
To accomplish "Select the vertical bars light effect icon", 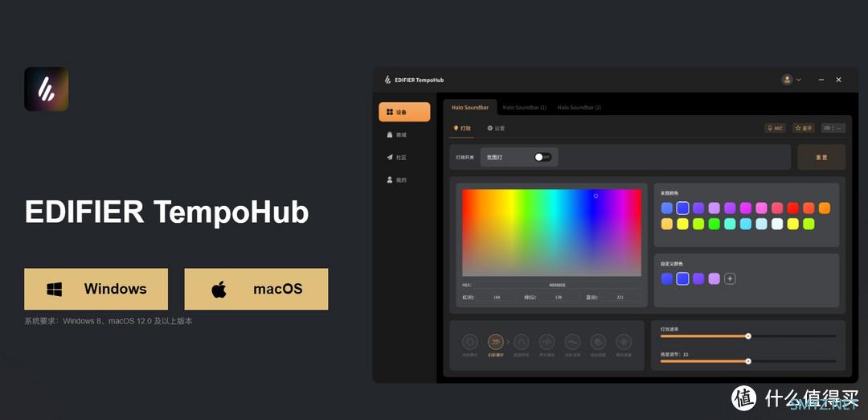I will coord(624,342).
